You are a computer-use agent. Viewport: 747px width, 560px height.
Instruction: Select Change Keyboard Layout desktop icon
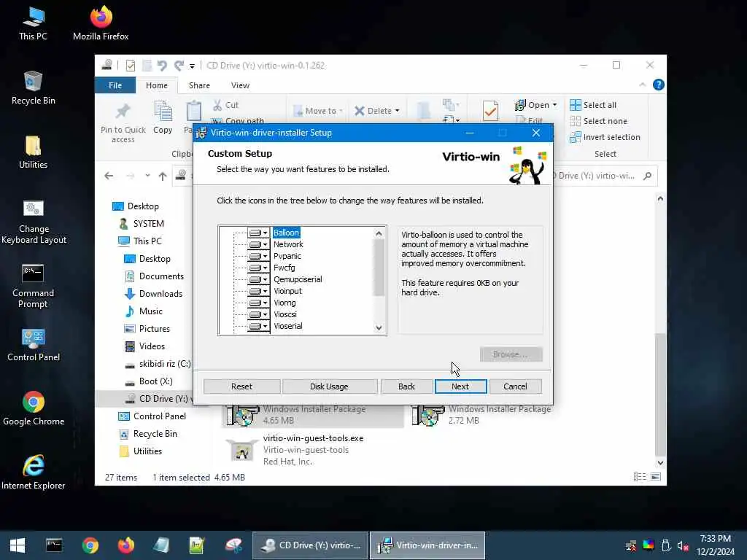(34, 222)
